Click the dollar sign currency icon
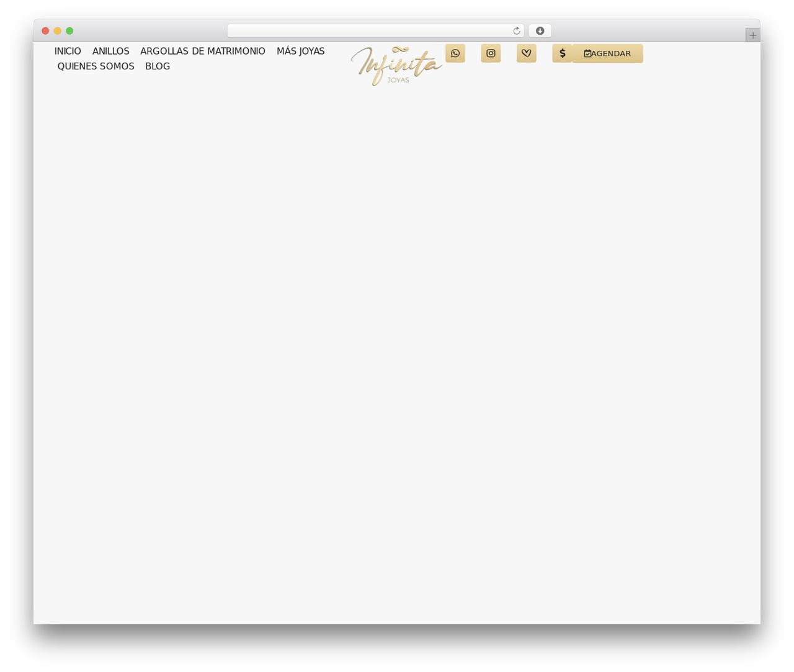The height and width of the screenshot is (672, 794). 562,53
